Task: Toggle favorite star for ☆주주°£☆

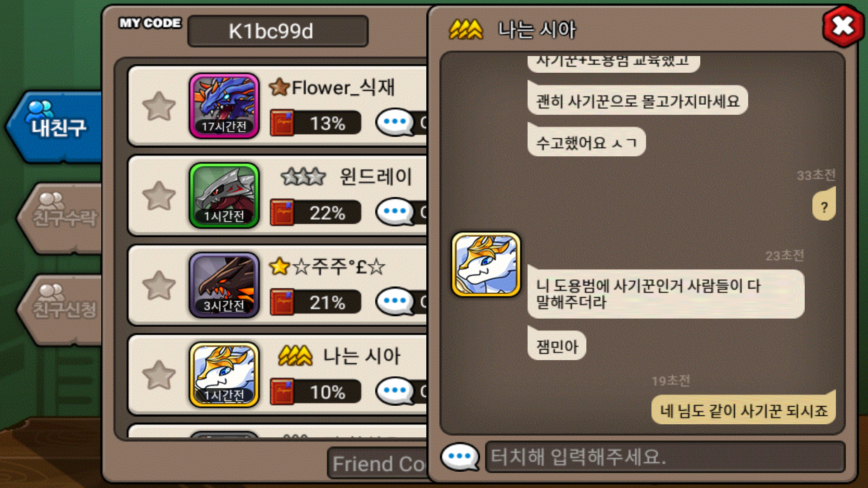Action: pyautogui.click(x=159, y=286)
